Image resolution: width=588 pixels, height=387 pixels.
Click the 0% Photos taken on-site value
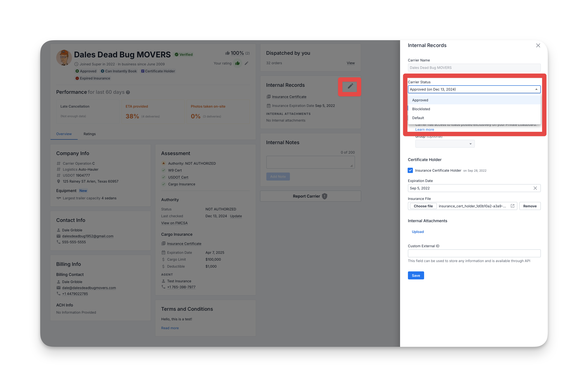(195, 116)
